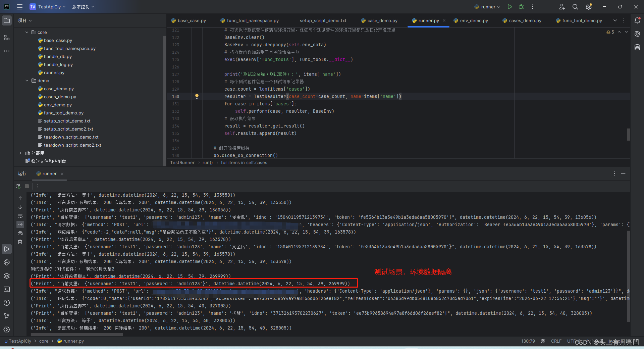The width and height of the screenshot is (644, 349).
Task: Close the runner.py editor tab
Action: pyautogui.click(x=444, y=20)
